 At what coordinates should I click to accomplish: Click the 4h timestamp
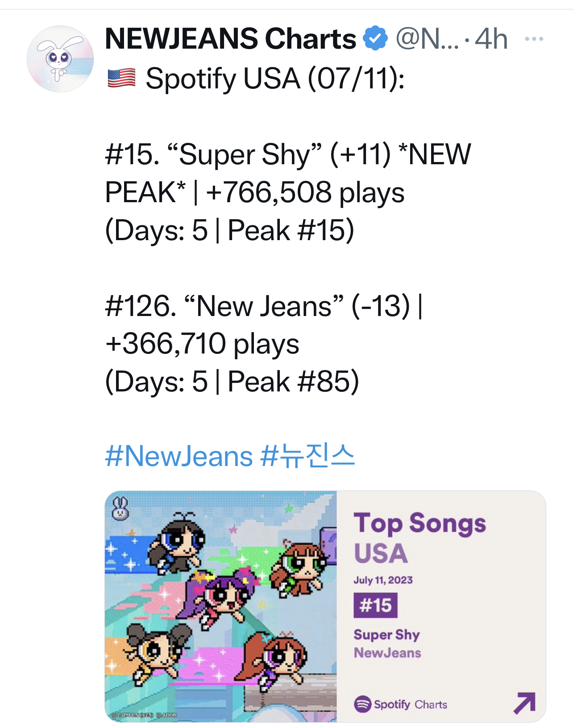(491, 39)
